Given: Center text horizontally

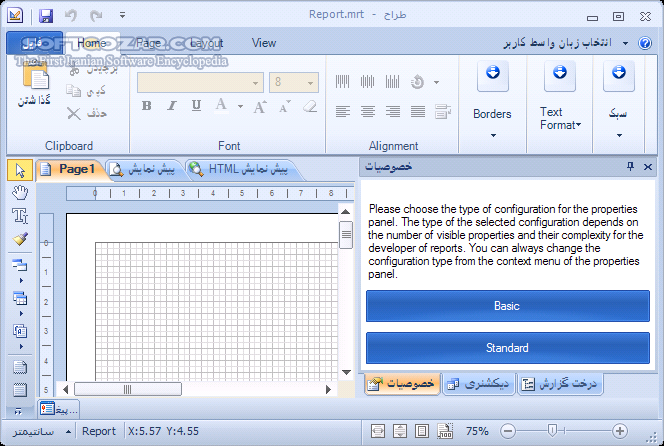Looking at the screenshot, I should coord(368,112).
